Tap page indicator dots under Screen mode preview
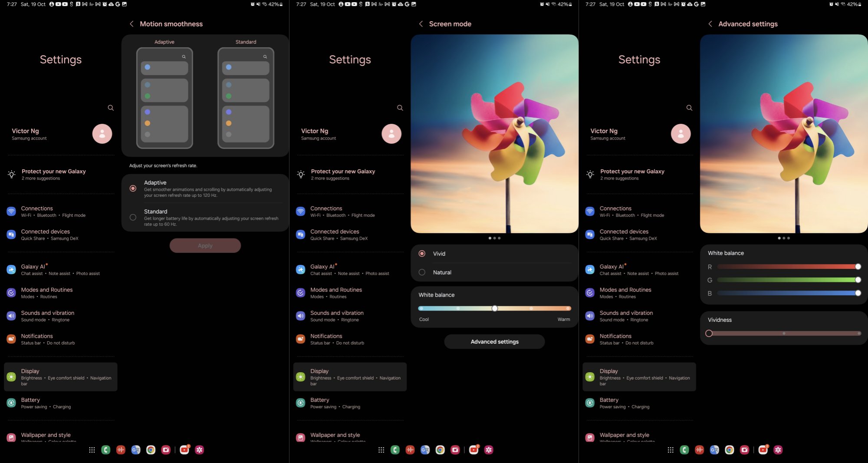 494,238
